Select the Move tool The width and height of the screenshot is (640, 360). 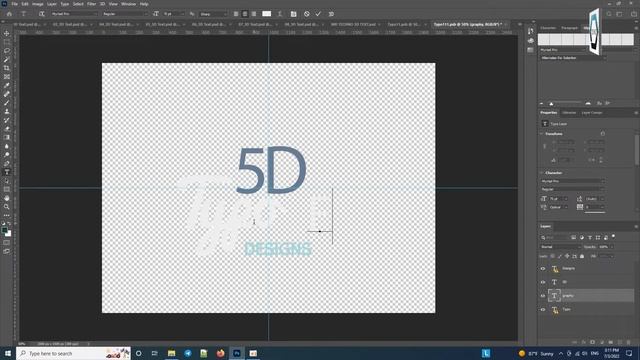point(7,33)
